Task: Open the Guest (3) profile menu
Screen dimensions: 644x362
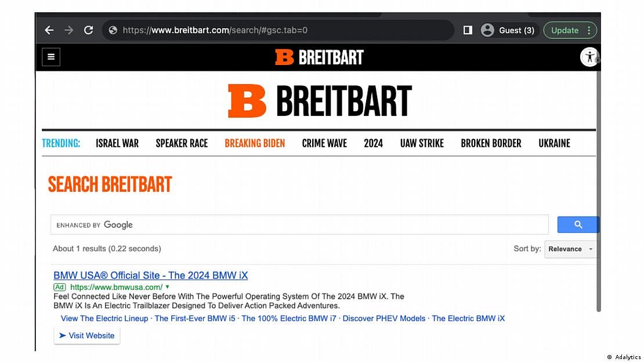Action: coord(509,30)
